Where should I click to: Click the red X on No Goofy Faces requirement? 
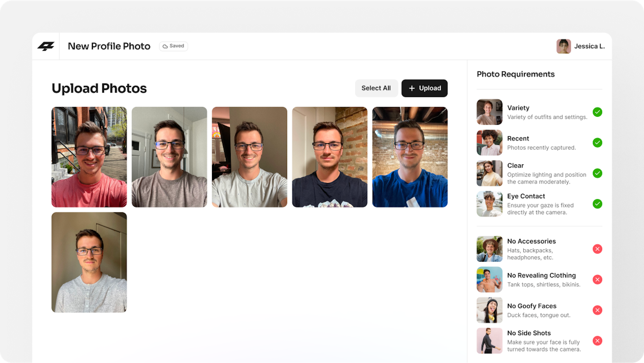tap(597, 310)
